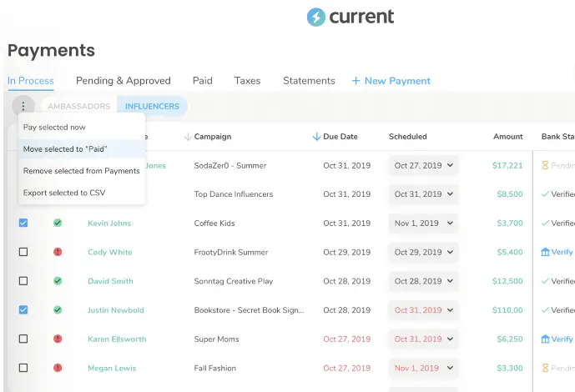575x392 pixels.
Task: Open Oct 29, 2019 scheduled dropdown for Cody White
Action: coord(424,252)
